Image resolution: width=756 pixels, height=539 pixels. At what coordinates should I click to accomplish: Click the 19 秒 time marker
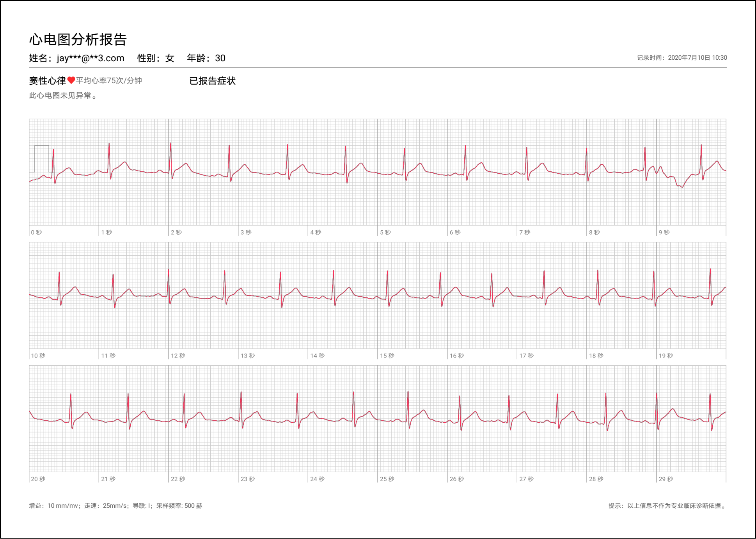tap(666, 356)
